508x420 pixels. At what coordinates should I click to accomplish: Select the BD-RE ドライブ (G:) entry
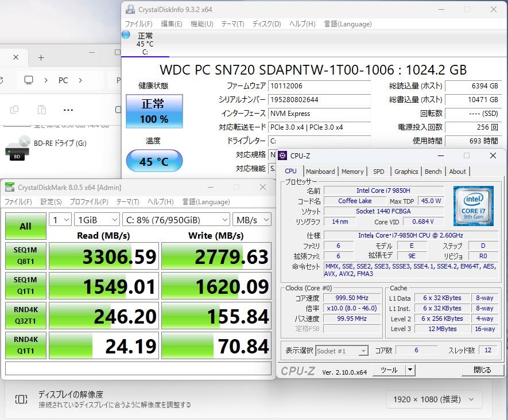(x=60, y=143)
